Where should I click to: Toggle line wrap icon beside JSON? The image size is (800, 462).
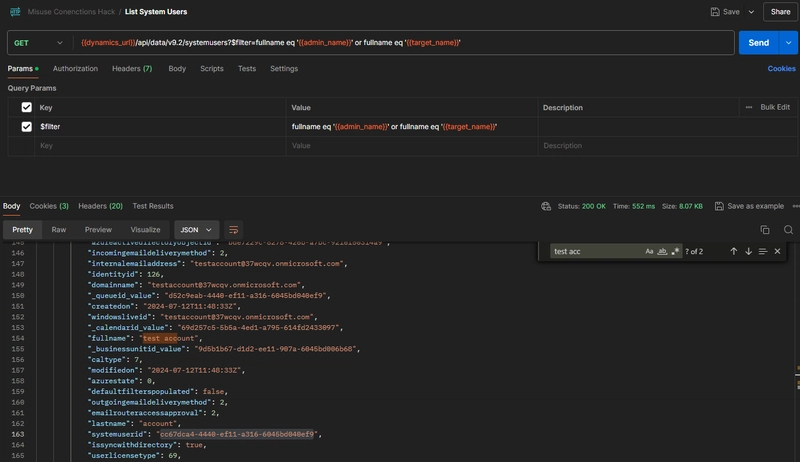[x=234, y=229]
